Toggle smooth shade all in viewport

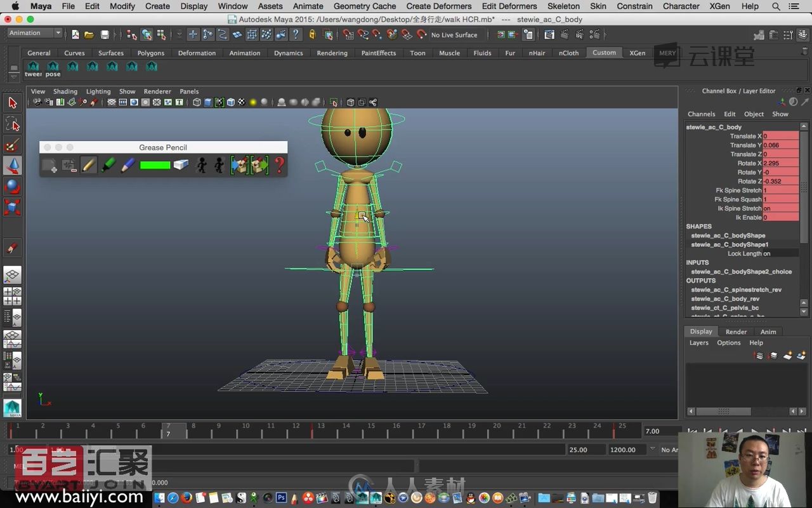[x=208, y=102]
